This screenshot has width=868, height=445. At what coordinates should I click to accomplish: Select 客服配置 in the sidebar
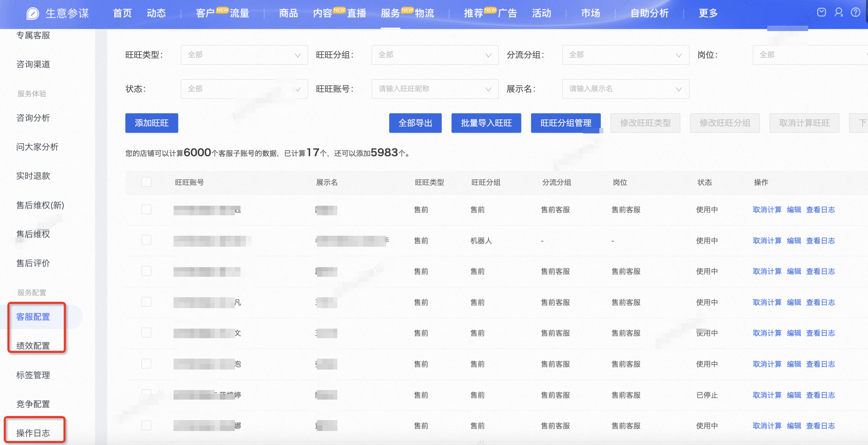33,317
